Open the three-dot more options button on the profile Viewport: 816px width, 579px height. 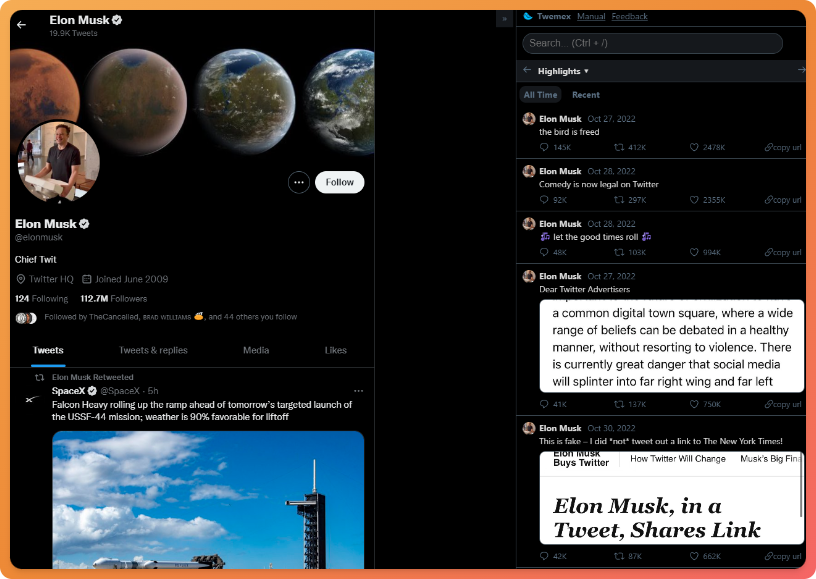click(299, 182)
